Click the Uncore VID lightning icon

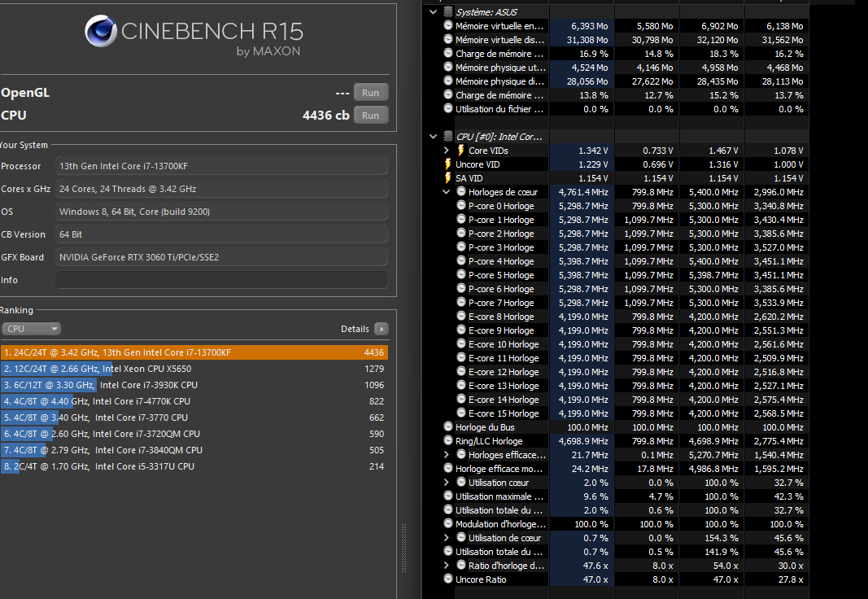448,164
